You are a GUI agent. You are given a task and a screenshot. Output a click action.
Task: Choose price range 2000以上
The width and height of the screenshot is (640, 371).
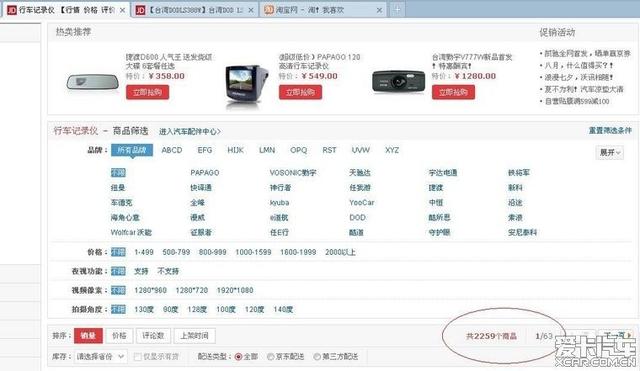coord(340,252)
